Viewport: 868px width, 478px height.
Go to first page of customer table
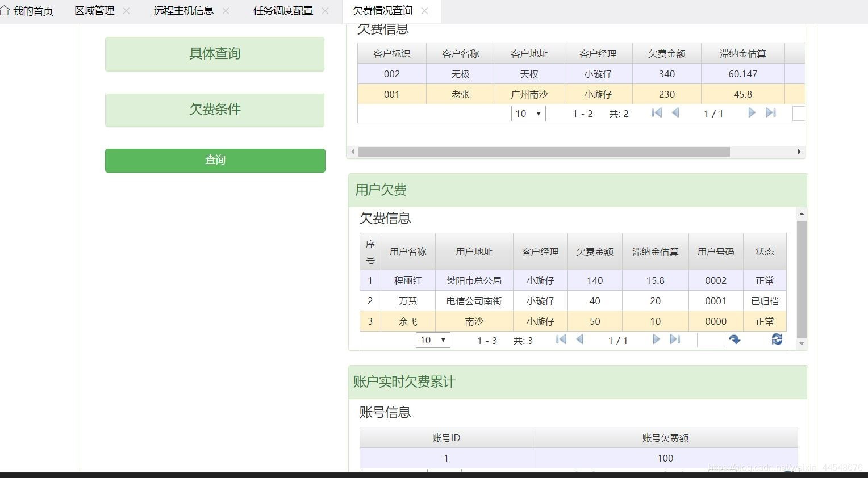click(x=657, y=113)
